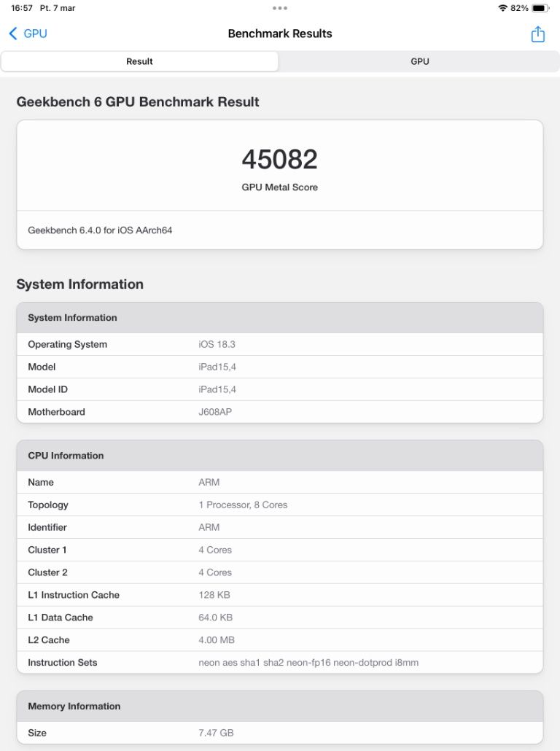This screenshot has width=560, height=751.
Task: Select the Operating System row label
Action: point(68,344)
